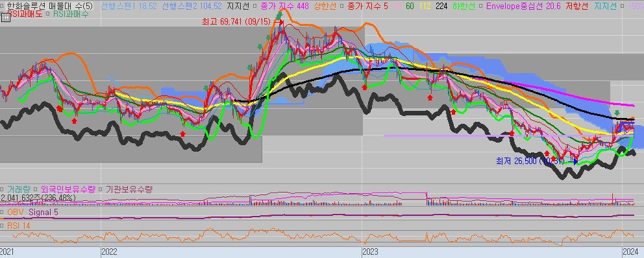
Task: Click the 2023 label on time axis
Action: pos(371,251)
